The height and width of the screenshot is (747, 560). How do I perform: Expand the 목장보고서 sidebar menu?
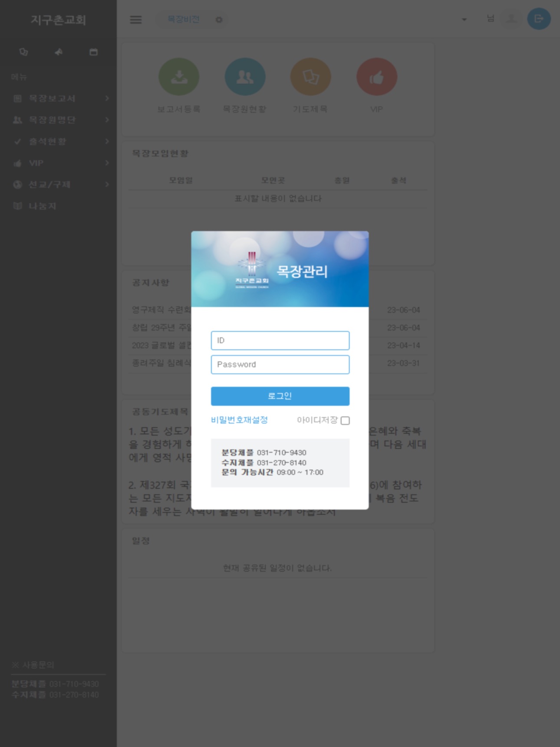pos(59,99)
